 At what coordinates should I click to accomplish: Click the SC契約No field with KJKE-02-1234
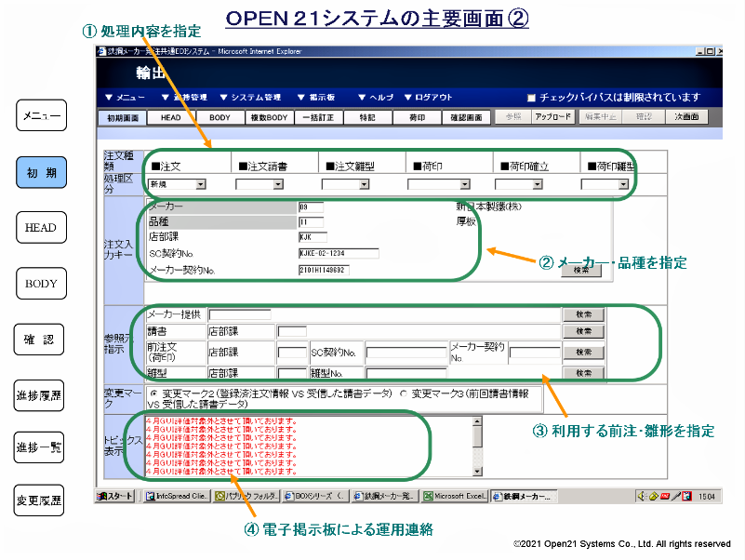(339, 253)
